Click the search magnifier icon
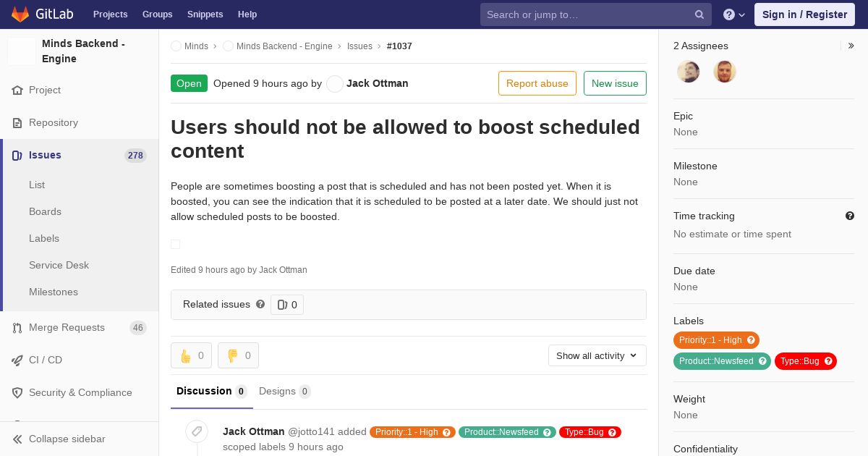868x456 pixels. point(699,14)
